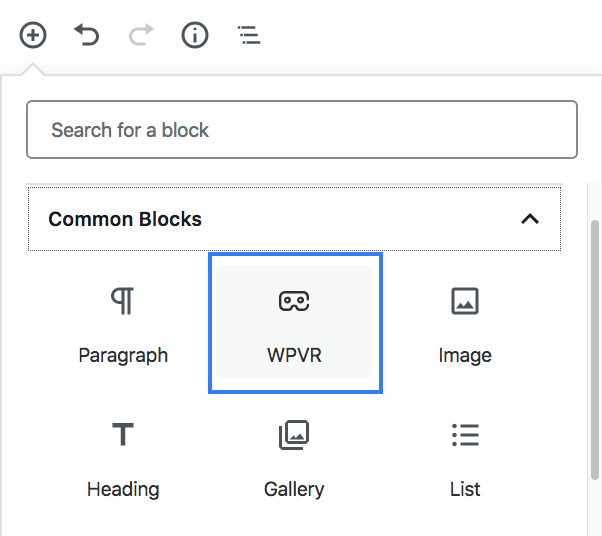Click the 'WPVR' text label

(x=294, y=355)
